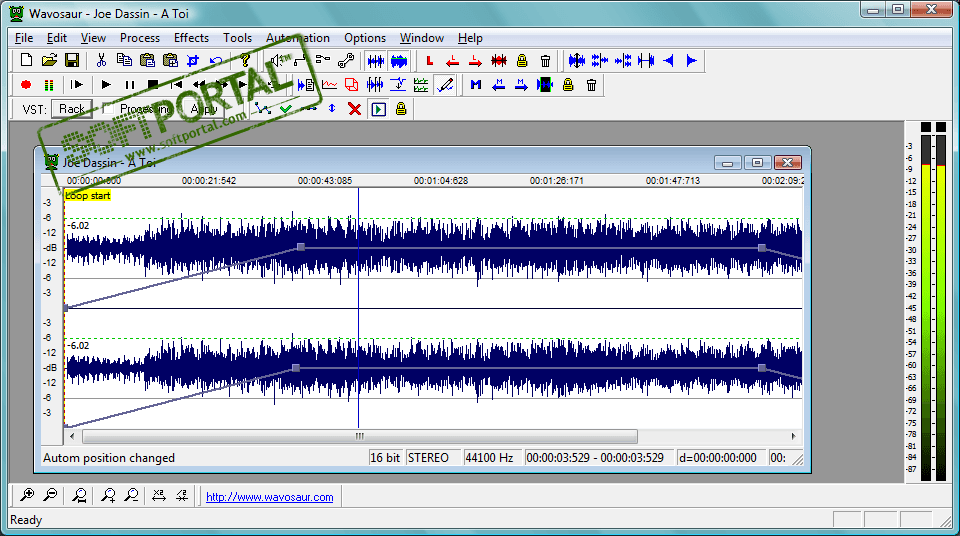
Task: Toggle the pencil automation edit tool
Action: 446,85
